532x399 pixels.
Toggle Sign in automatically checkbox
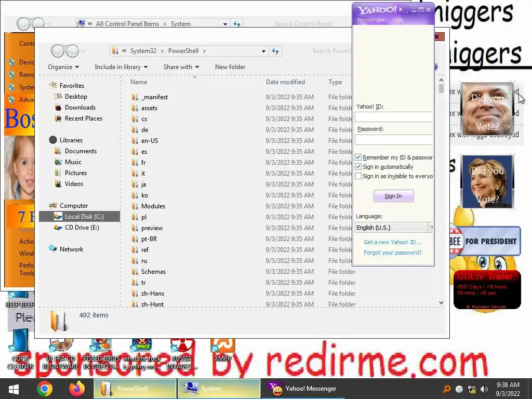(358, 167)
